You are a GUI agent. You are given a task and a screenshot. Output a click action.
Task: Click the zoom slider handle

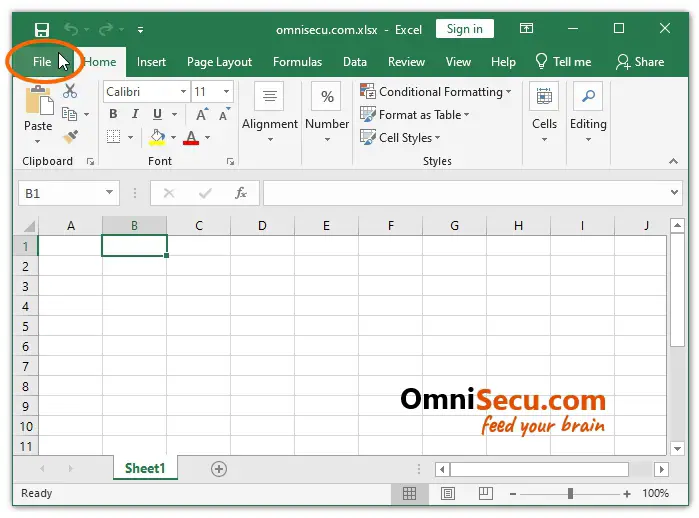pos(570,493)
